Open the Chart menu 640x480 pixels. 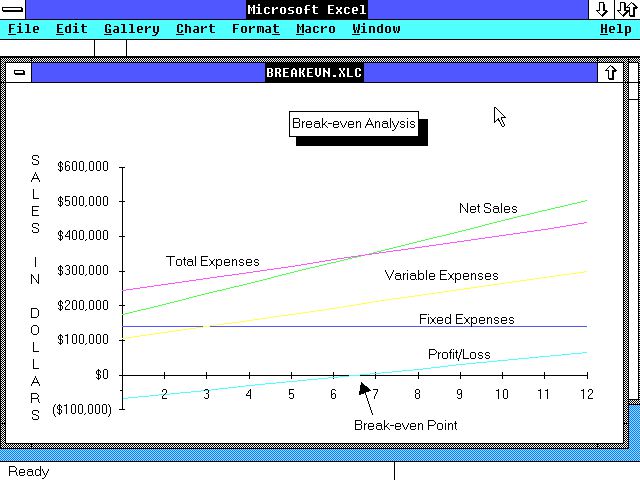coord(196,29)
